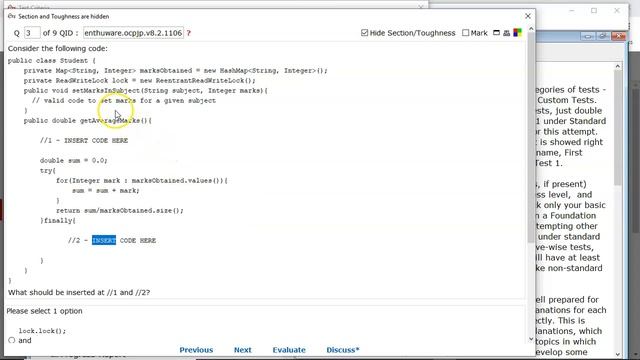This screenshot has height=360, width=640.
Task: Select the lock.lock() answer radio option
Action: [11, 340]
